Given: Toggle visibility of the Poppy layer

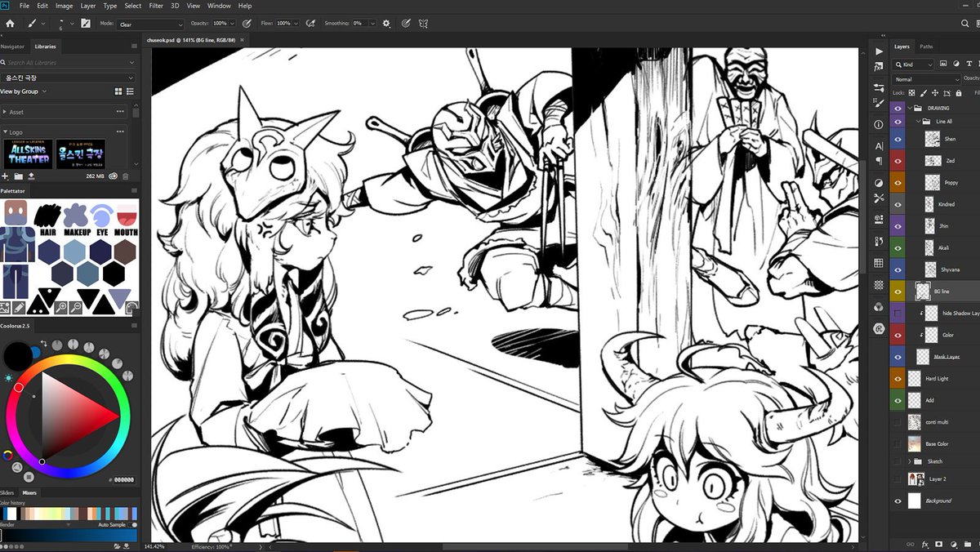Looking at the screenshot, I should 898,182.
